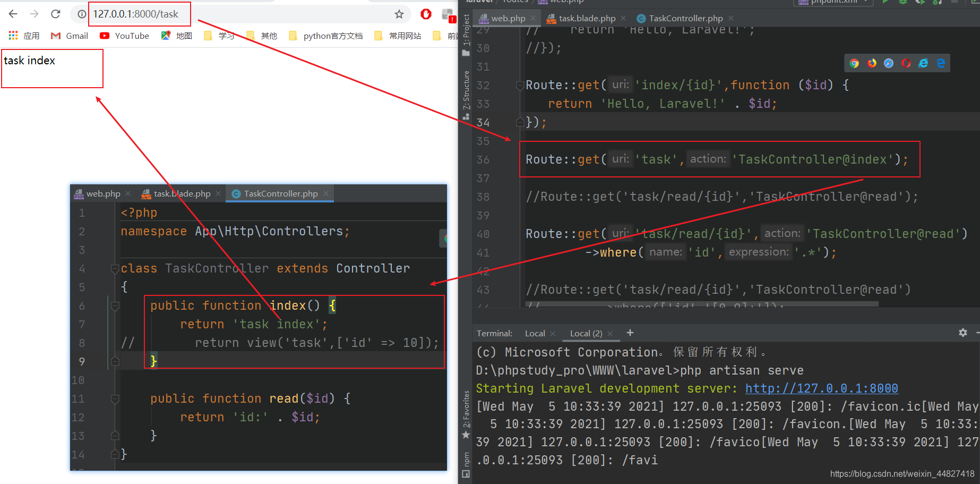
Task: Fold the TaskController class at line 4
Action: (x=115, y=269)
